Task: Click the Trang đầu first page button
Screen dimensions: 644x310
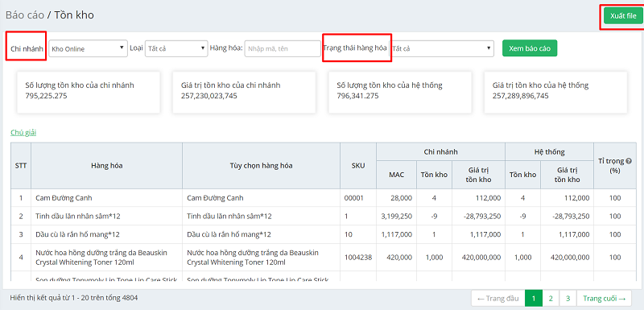Action: [x=498, y=299]
